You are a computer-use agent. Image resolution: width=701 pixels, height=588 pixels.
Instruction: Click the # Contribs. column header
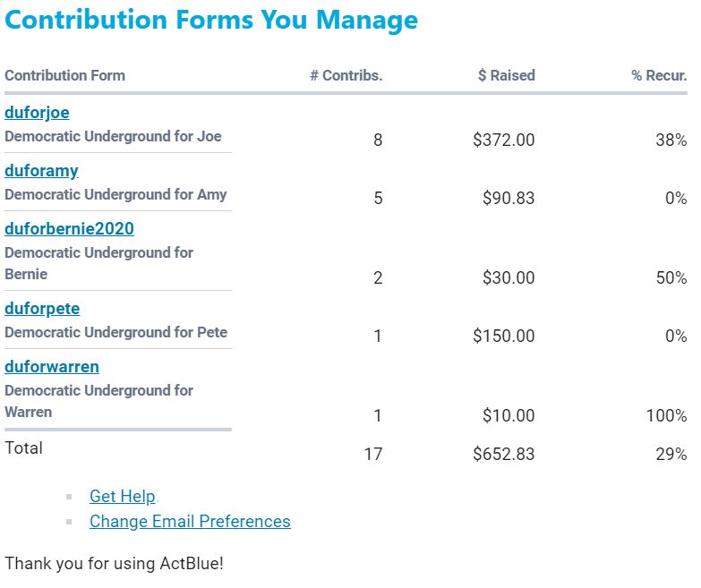pos(346,76)
